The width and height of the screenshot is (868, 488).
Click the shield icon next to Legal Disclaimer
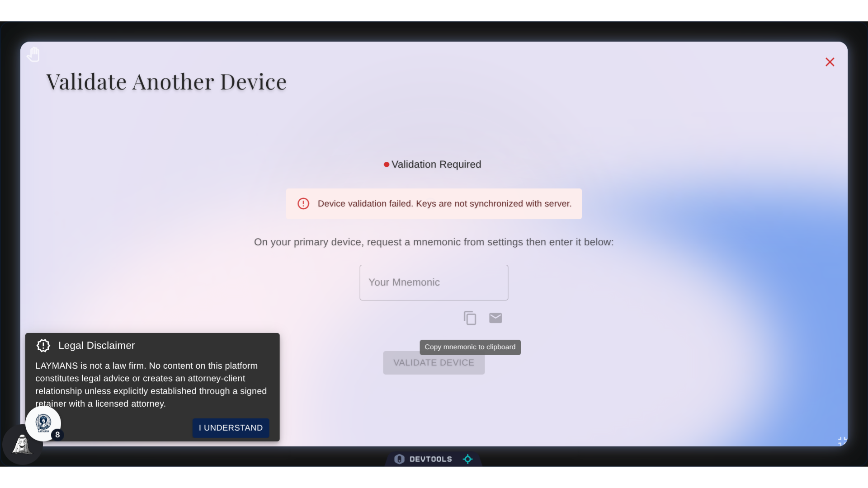42,345
